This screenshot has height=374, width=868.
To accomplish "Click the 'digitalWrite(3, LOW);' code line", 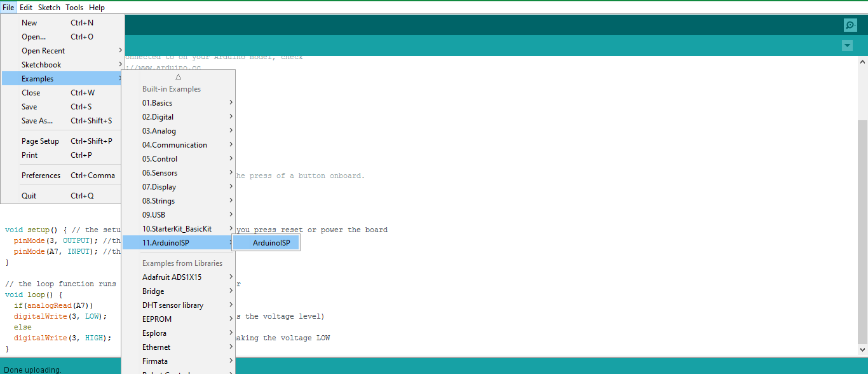I will point(60,317).
